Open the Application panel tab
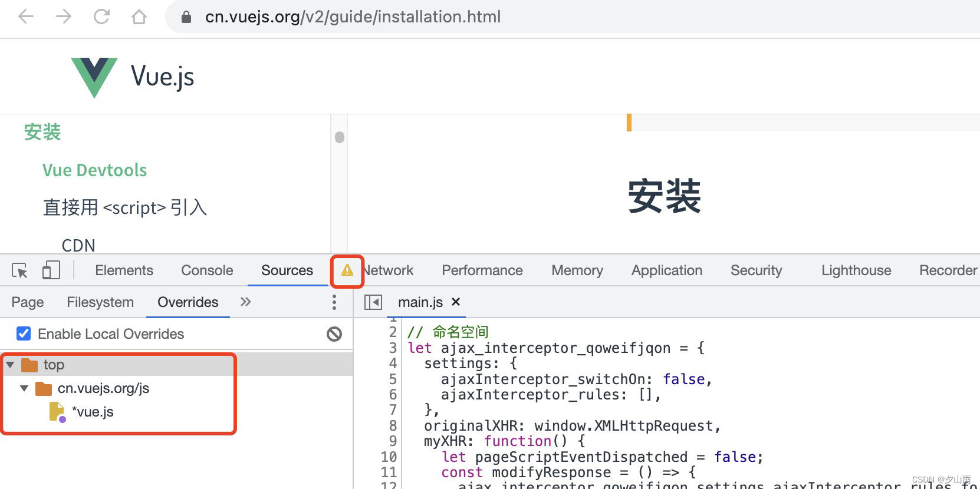980x489 pixels. pyautogui.click(x=667, y=270)
